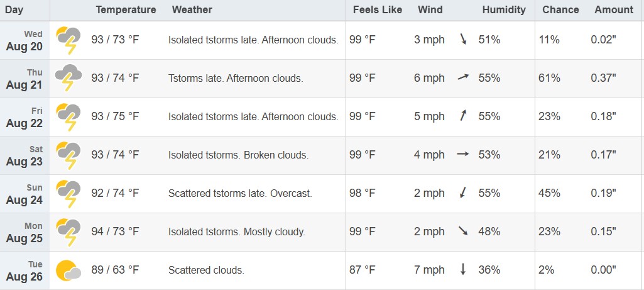The image size is (644, 290).
Task: Click the Feels Like column header
Action: tap(374, 9)
